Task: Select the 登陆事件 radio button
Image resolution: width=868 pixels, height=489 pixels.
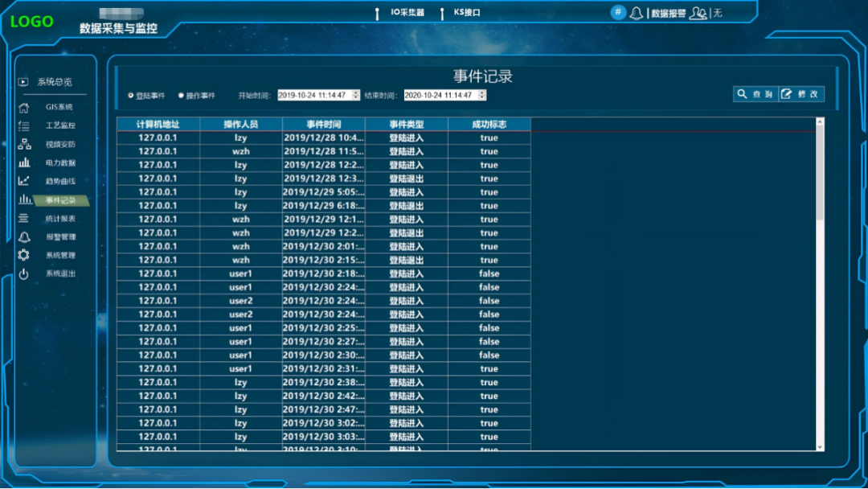Action: click(131, 95)
